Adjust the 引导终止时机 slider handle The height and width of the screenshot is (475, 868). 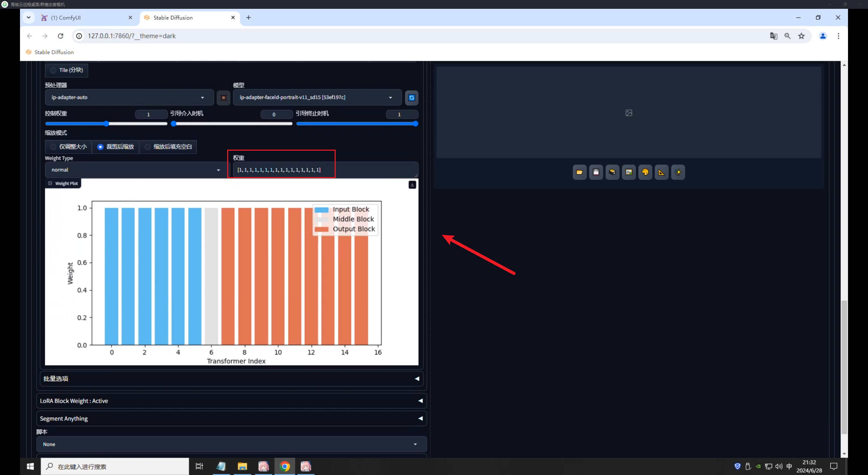pyautogui.click(x=415, y=124)
